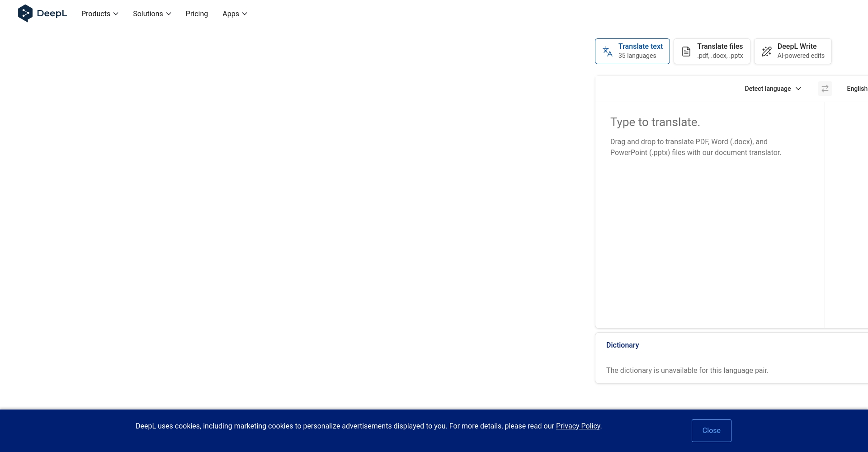Click the magic pen icon for DeepL Write

tap(766, 52)
